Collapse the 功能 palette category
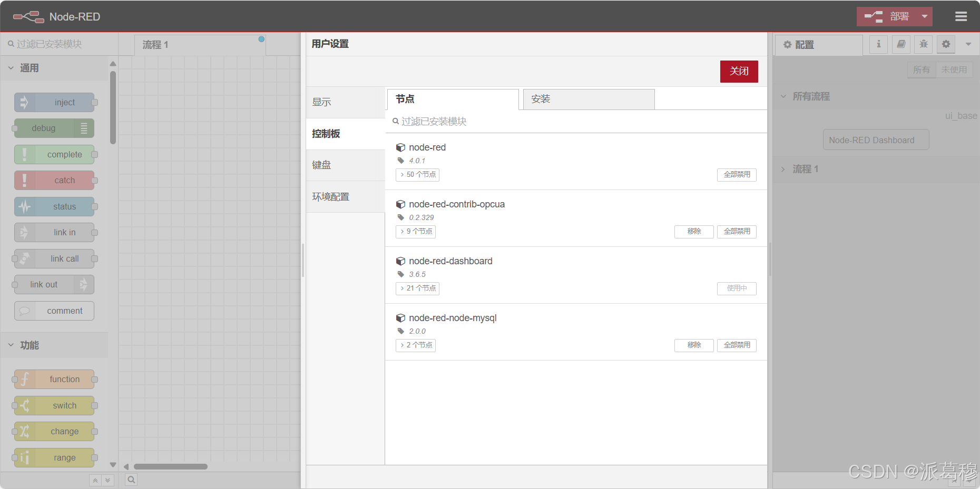This screenshot has height=489, width=980. click(x=54, y=345)
